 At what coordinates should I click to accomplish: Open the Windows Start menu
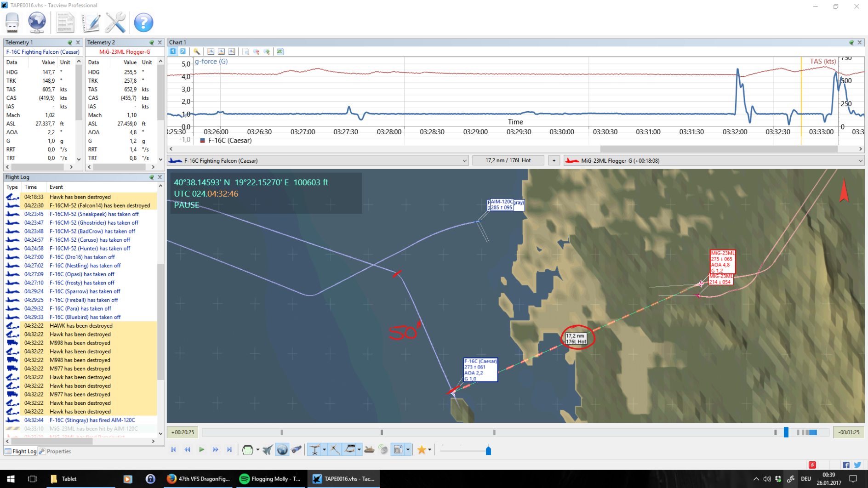(11, 479)
